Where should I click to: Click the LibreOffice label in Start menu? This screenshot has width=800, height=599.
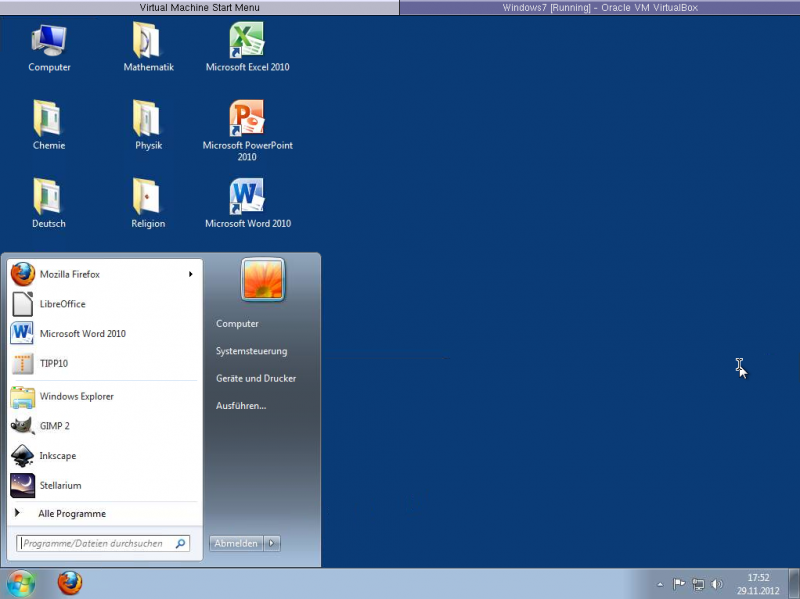[63, 304]
